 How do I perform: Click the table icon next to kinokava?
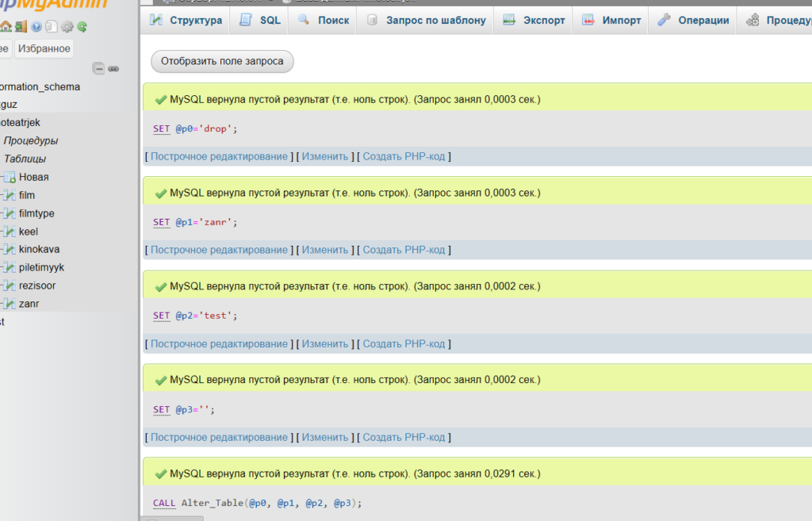tap(10, 249)
